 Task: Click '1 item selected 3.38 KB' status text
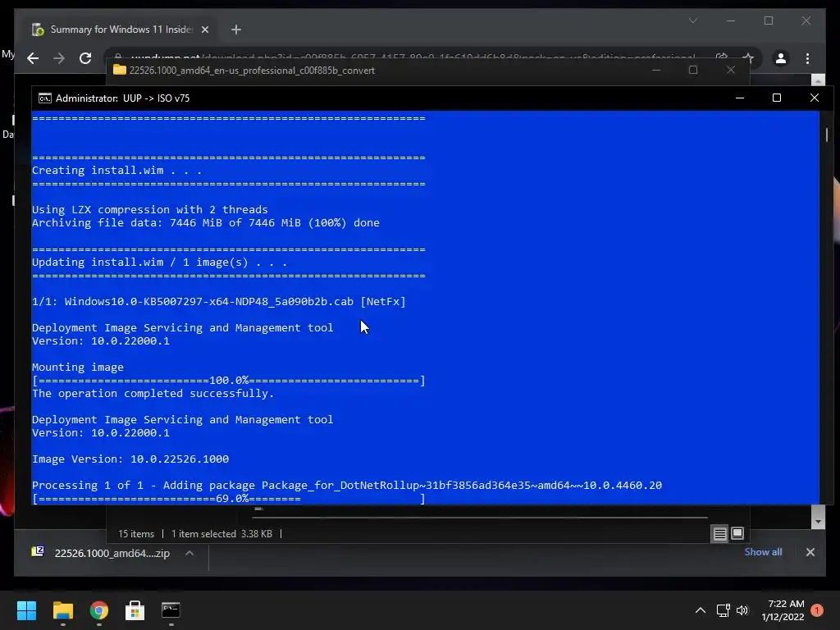tap(221, 533)
